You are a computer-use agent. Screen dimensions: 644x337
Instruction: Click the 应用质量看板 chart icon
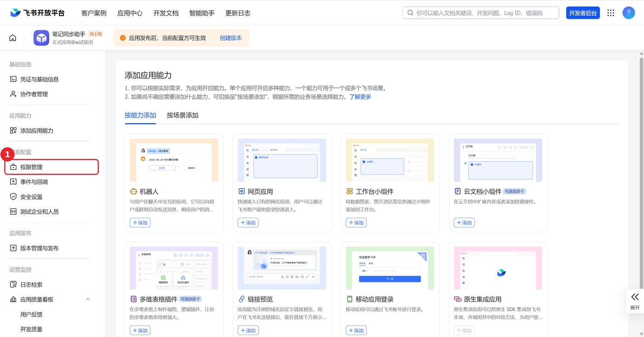(13, 299)
